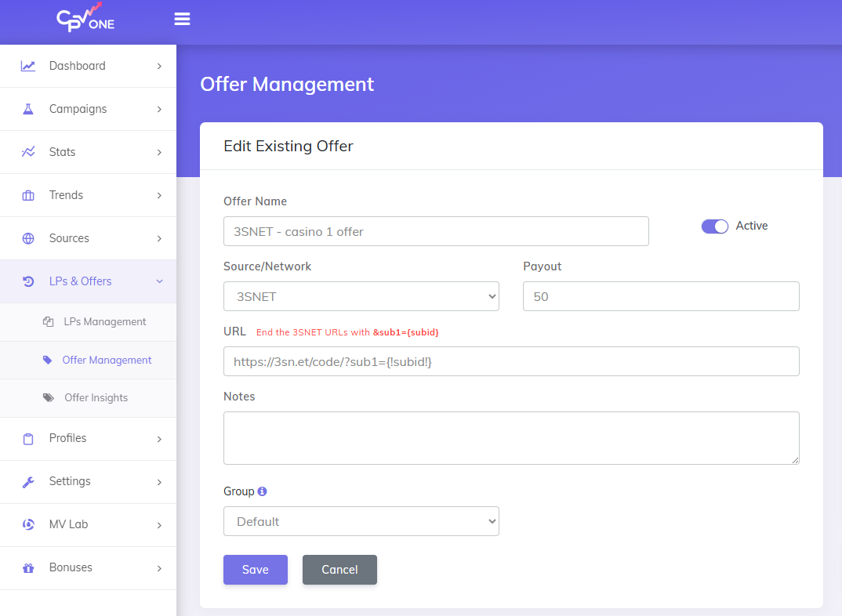Open the Group dropdown
Viewport: 842px width, 616px height.
click(x=361, y=521)
